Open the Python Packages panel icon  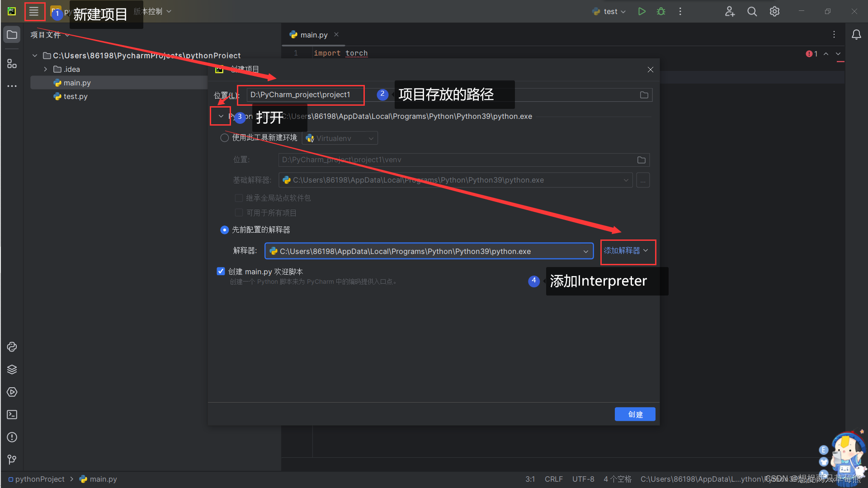coord(12,369)
